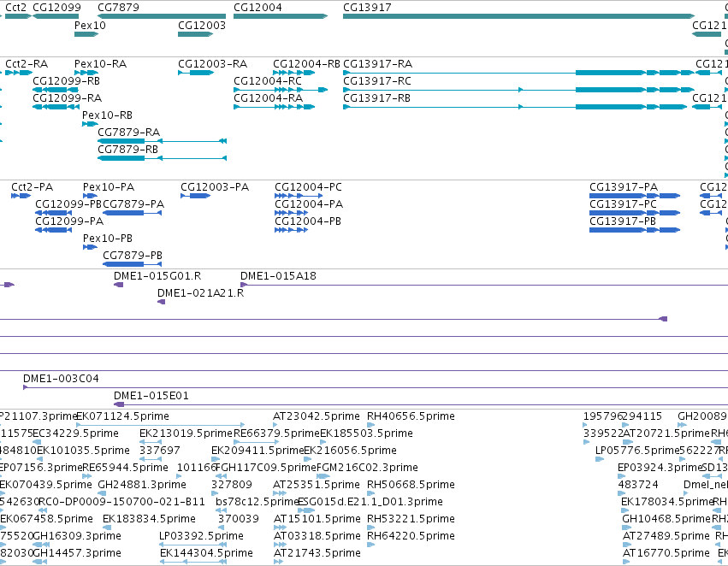Select the LP05776.5prime EST label
This screenshot has height=566, width=728.
(637, 451)
